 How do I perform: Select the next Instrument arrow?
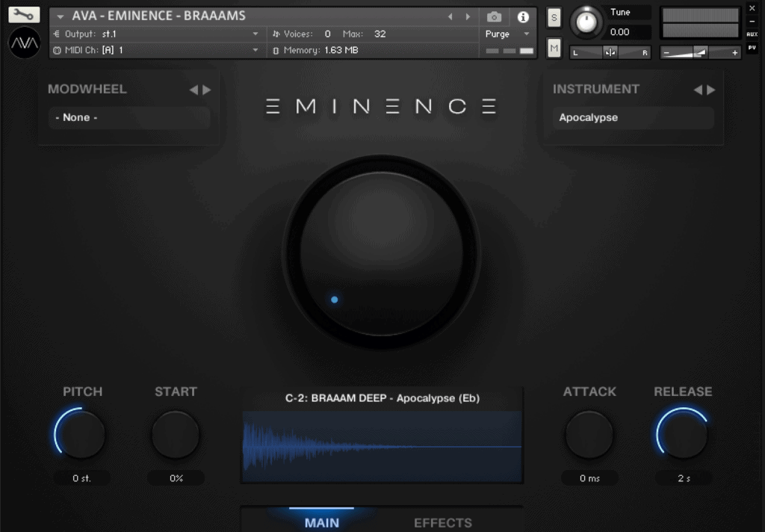[711, 90]
